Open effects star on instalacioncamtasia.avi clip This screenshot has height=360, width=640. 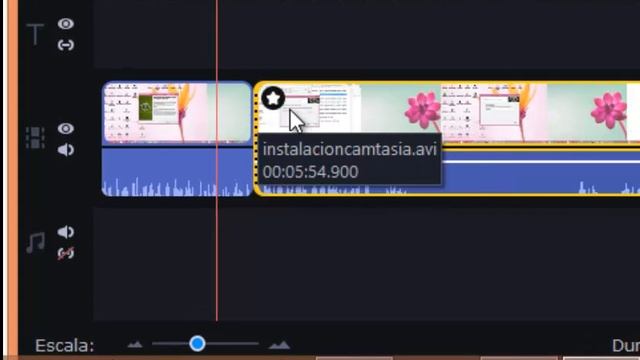pos(273,98)
